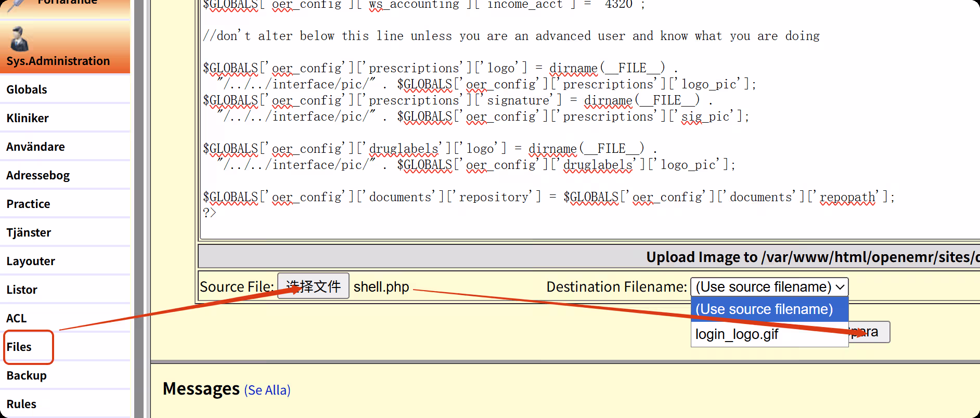This screenshot has height=418, width=980.
Task: Open the Globals menu item
Action: pyautogui.click(x=27, y=89)
